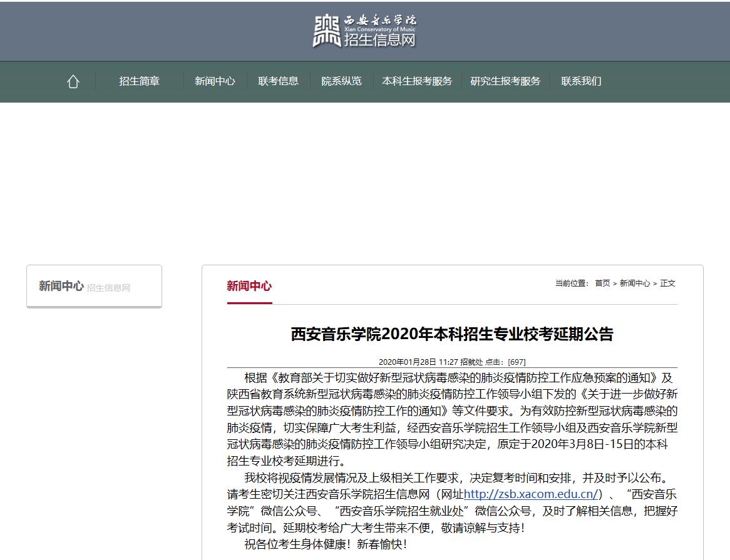Select the 新闻中心 sidebar panel heading

coord(61,286)
